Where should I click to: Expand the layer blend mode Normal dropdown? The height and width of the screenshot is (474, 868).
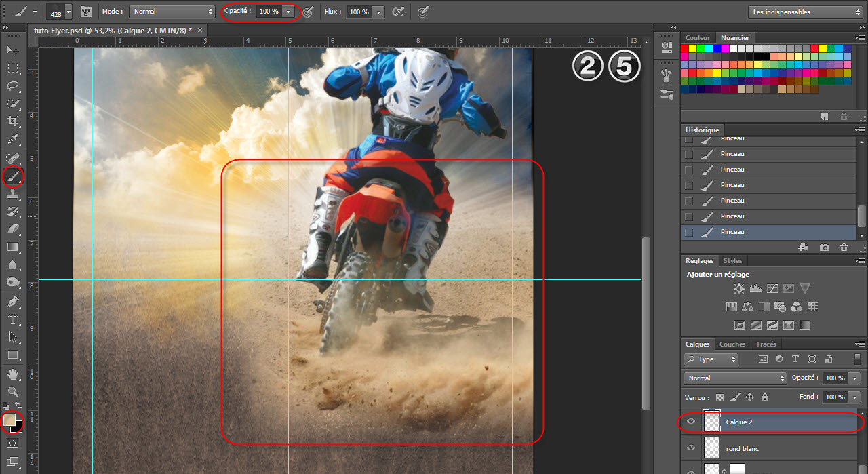tap(734, 378)
